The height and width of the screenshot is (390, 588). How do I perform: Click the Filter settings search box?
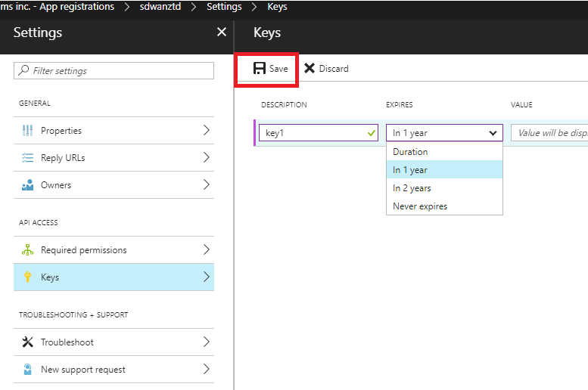coord(114,70)
